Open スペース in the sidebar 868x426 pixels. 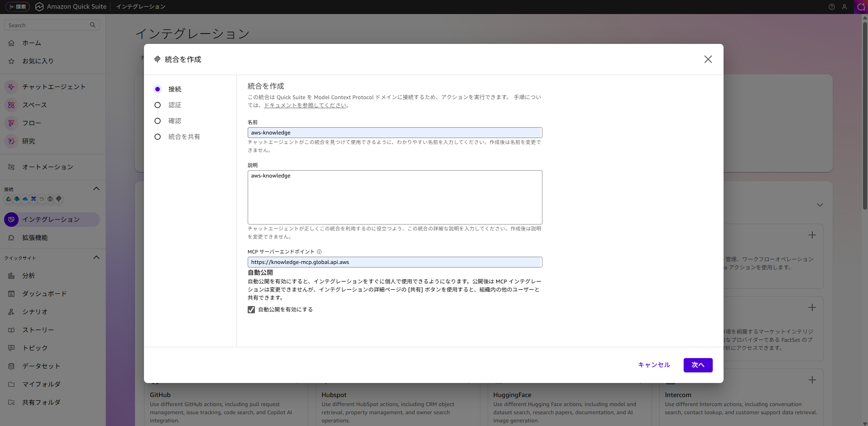pyautogui.click(x=34, y=105)
